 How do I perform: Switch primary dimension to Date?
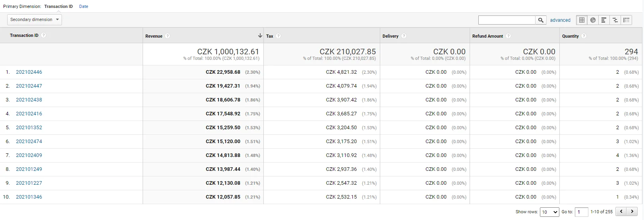point(84,6)
